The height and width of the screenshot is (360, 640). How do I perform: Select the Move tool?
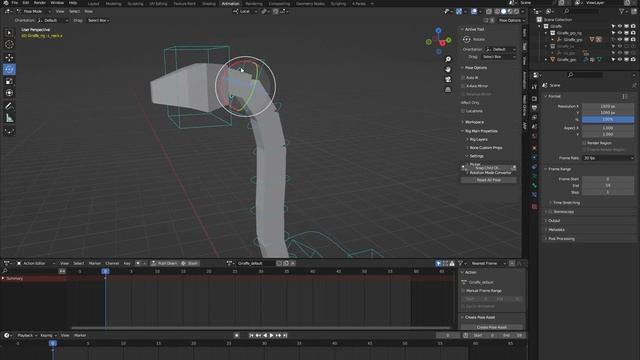point(9,58)
